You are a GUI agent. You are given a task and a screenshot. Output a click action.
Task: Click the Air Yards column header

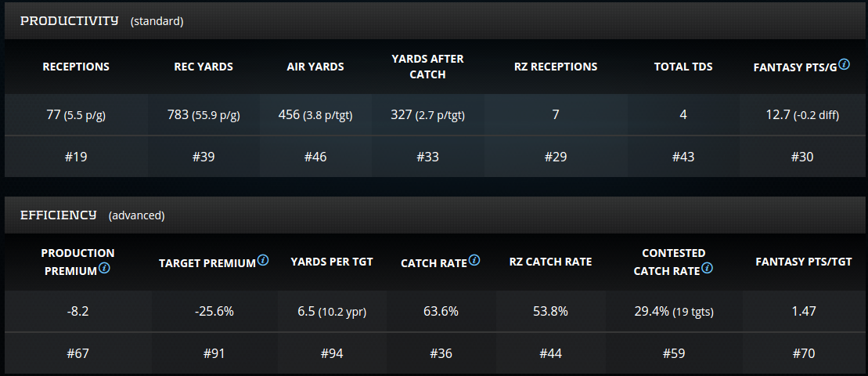tap(315, 67)
